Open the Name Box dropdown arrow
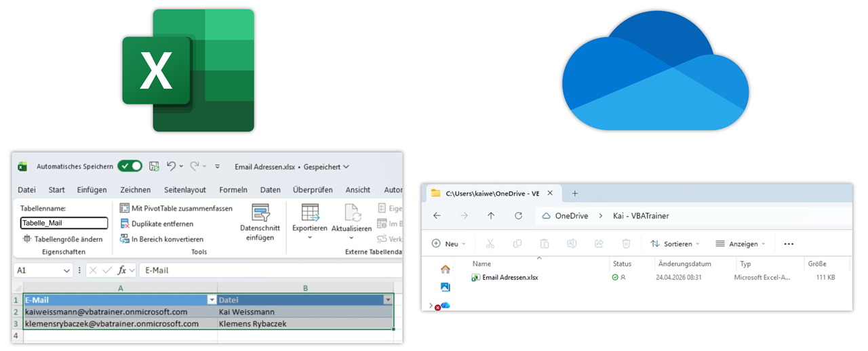 [x=66, y=270]
